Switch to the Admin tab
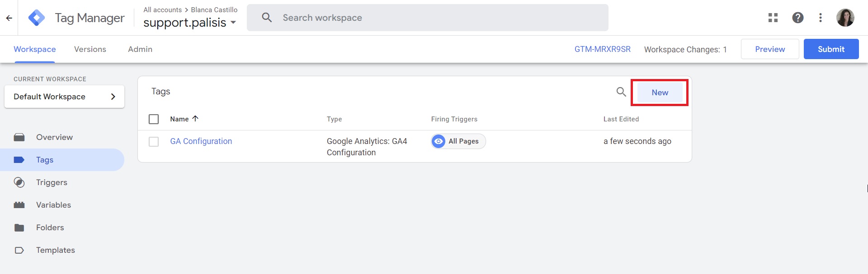Screen dimensions: 868x274 [x=140, y=49]
